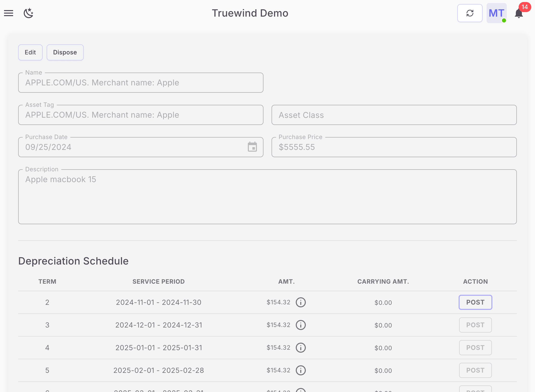View info icon on term 4 row

(301, 348)
